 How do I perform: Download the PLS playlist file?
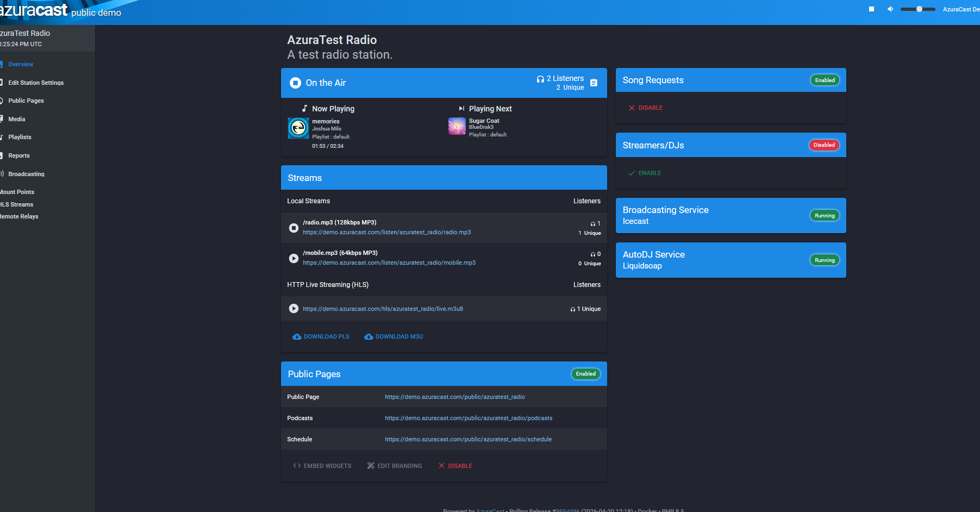[x=321, y=336]
